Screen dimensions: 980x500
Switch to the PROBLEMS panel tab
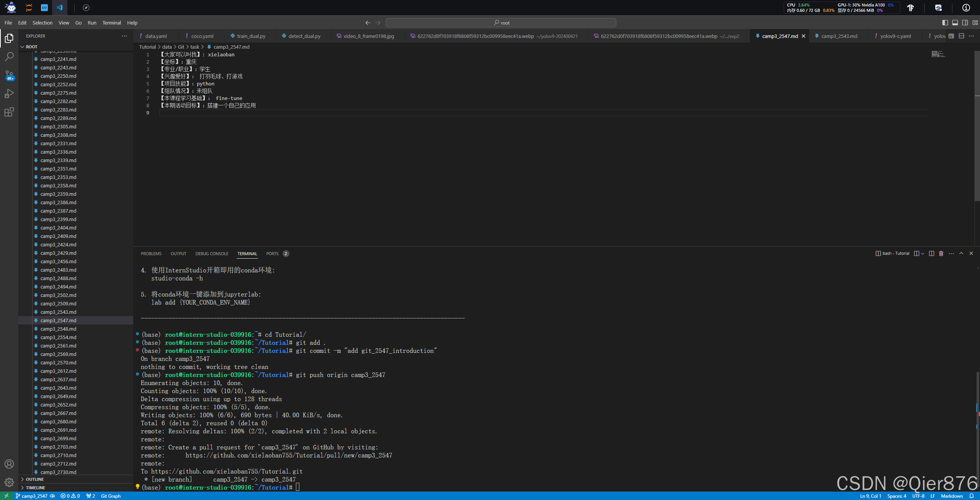(151, 254)
